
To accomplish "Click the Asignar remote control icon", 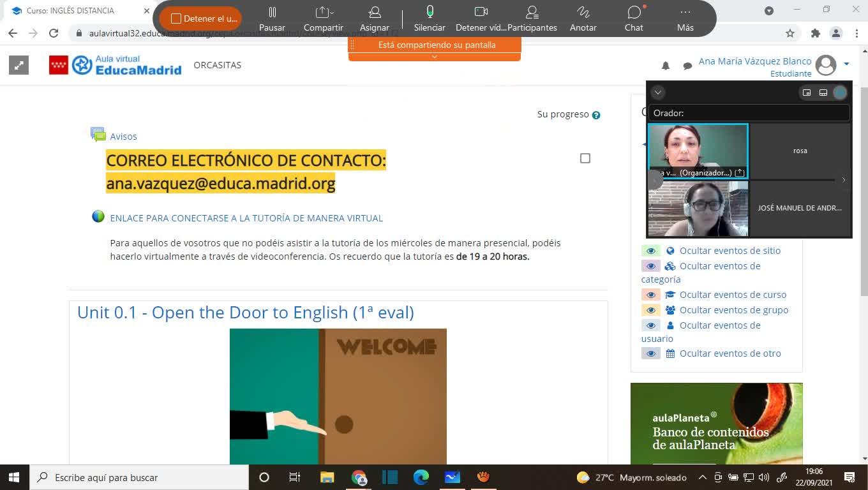I will point(375,19).
